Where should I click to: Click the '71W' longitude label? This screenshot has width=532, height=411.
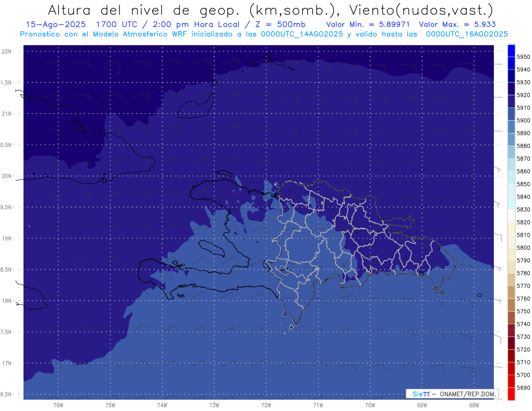(x=318, y=405)
